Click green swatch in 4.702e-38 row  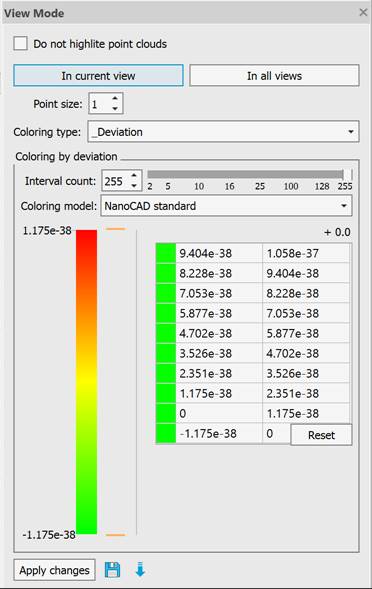[166, 333]
